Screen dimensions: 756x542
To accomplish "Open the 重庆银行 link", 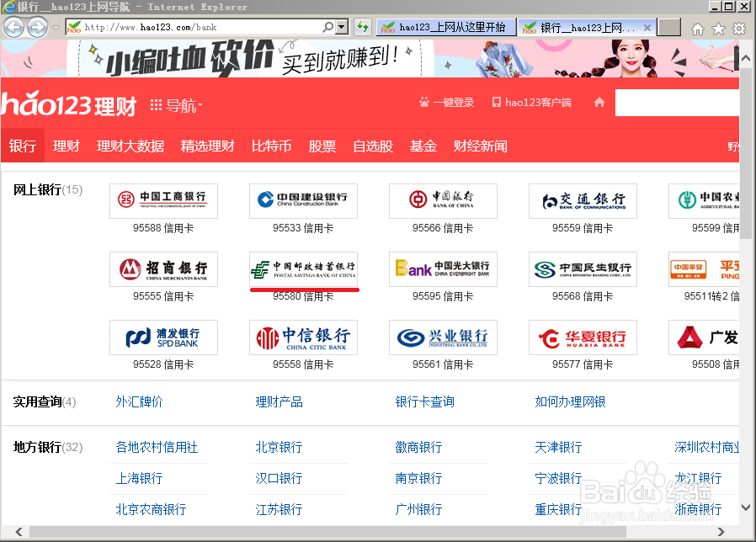I will click(558, 509).
